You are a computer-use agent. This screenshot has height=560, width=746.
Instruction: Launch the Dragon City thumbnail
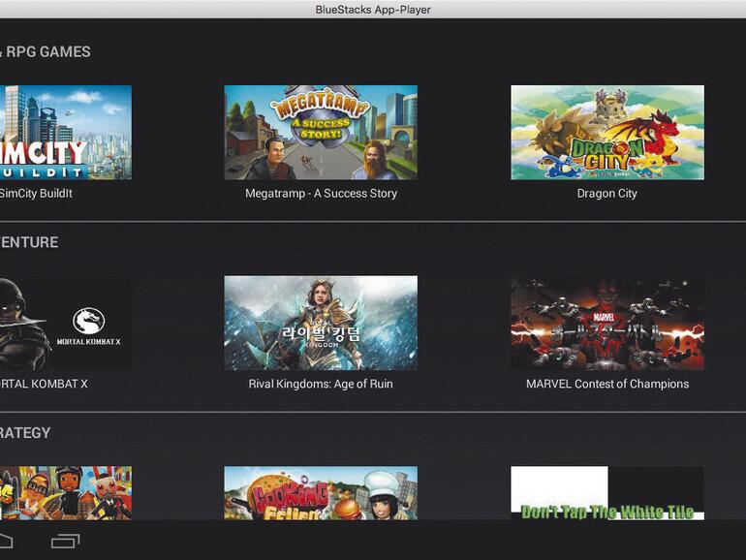pyautogui.click(x=607, y=133)
